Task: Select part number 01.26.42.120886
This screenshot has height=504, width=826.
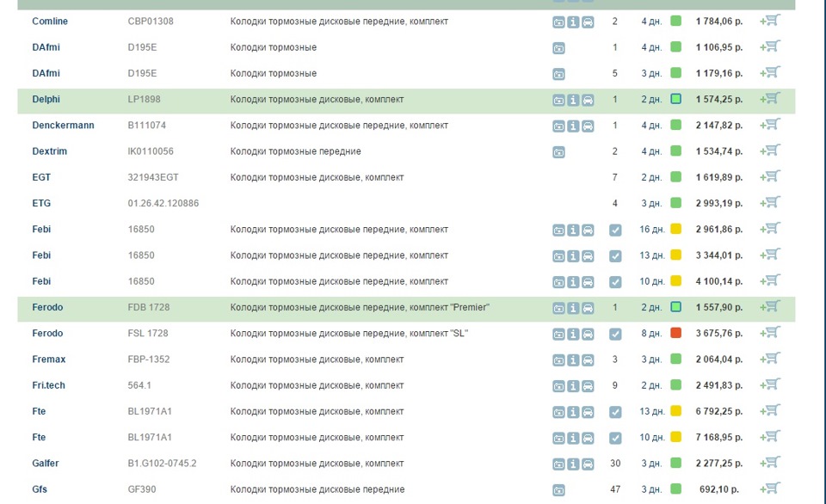Action: (x=163, y=203)
